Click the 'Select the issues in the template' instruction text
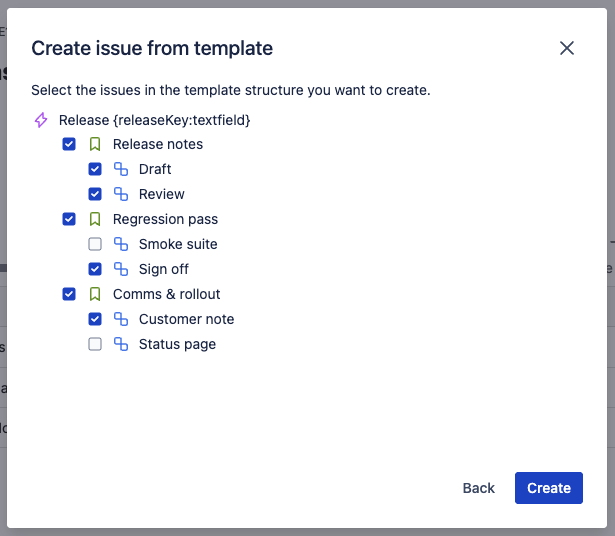This screenshot has height=536, width=615. pos(231,90)
